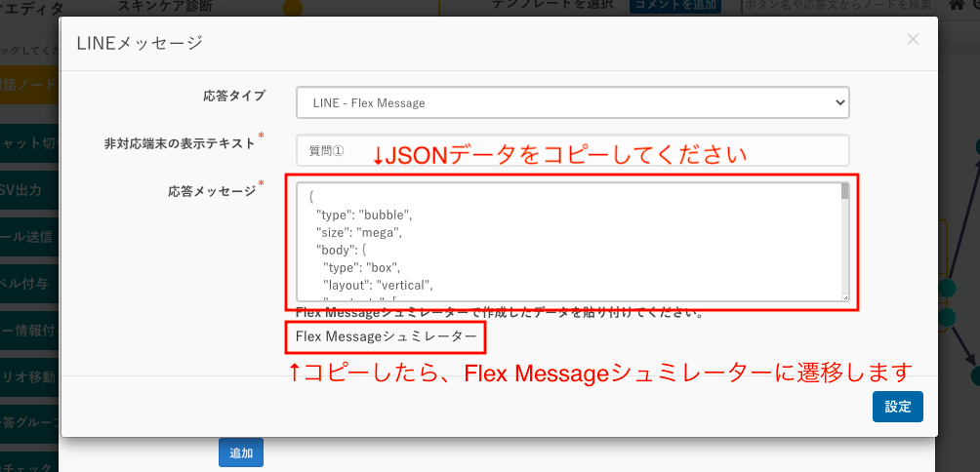The image size is (980, 472).
Task: Click the コメントを追加 button
Action: coord(674,5)
